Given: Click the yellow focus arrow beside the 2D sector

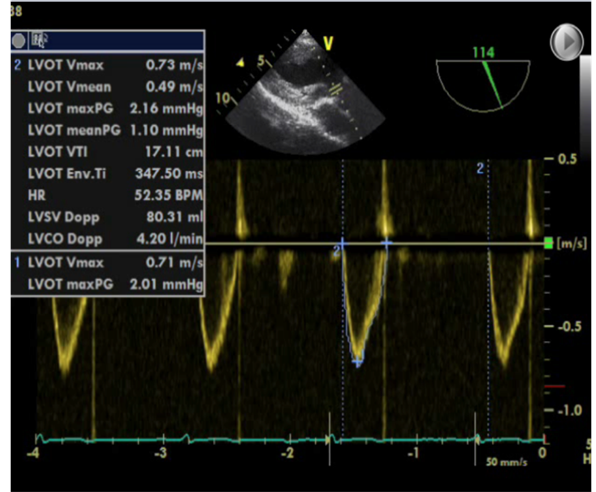Looking at the screenshot, I should pos(240,63).
